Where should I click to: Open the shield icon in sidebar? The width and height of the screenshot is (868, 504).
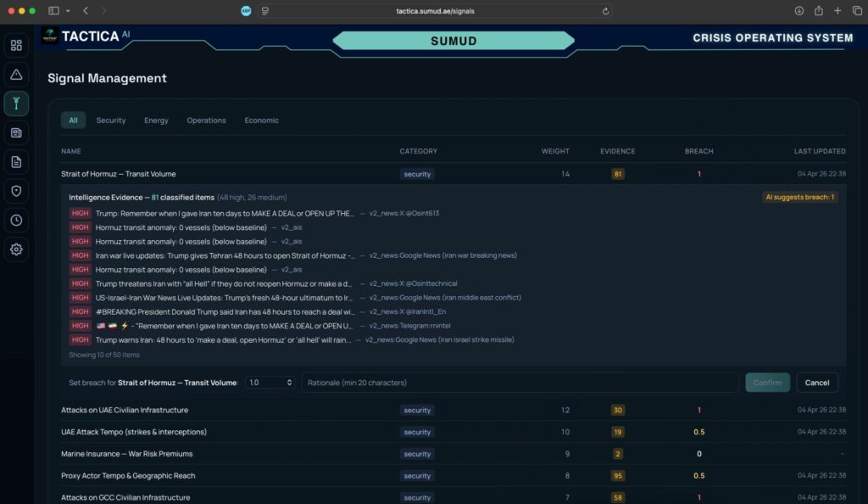pos(16,191)
